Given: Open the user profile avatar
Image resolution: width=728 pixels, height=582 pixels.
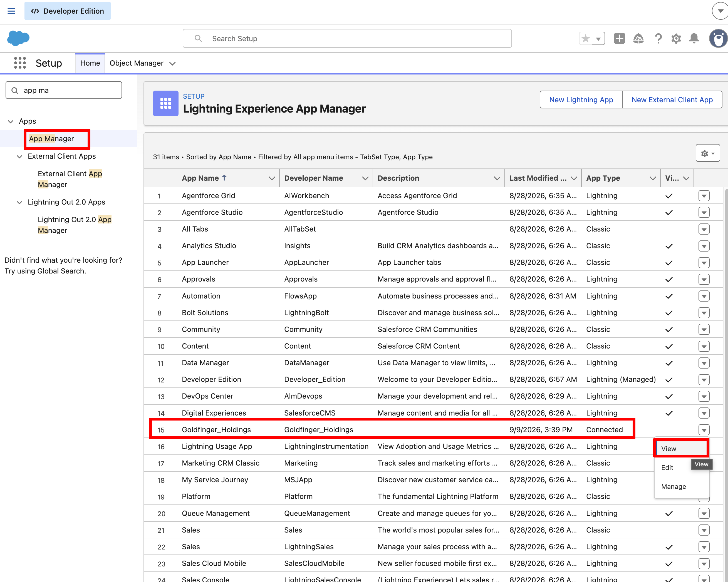Looking at the screenshot, I should coord(718,38).
